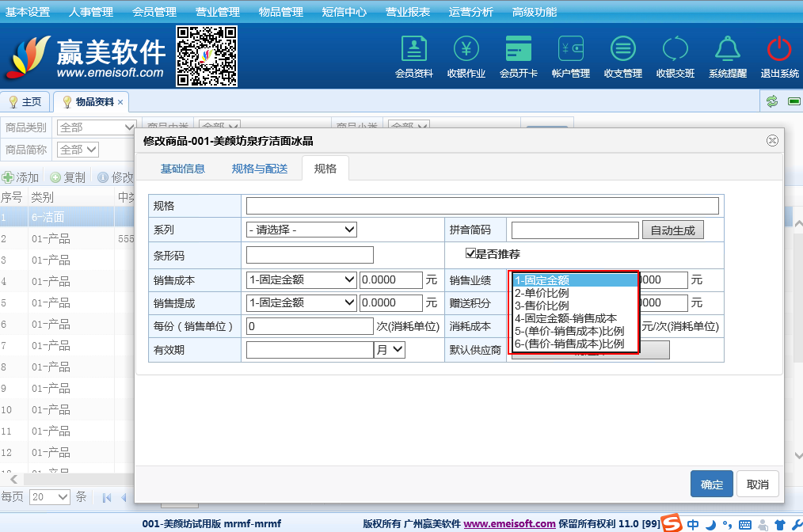Click the 确定 confirm button

coord(711,484)
